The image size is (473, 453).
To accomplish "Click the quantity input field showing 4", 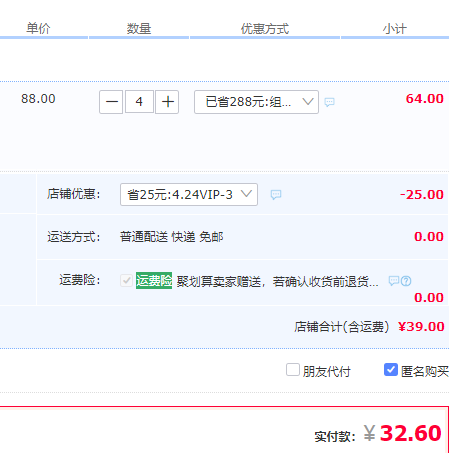I will coord(139,102).
